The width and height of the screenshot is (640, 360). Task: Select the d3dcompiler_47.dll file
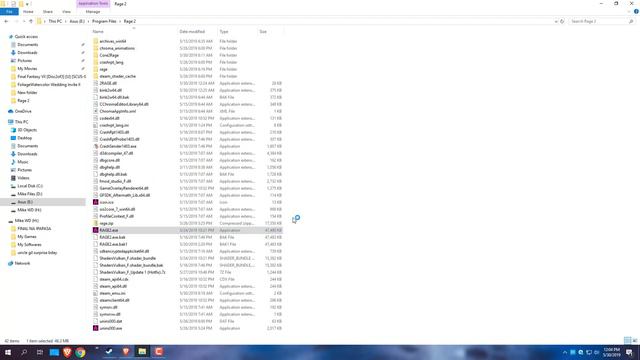tap(116, 153)
